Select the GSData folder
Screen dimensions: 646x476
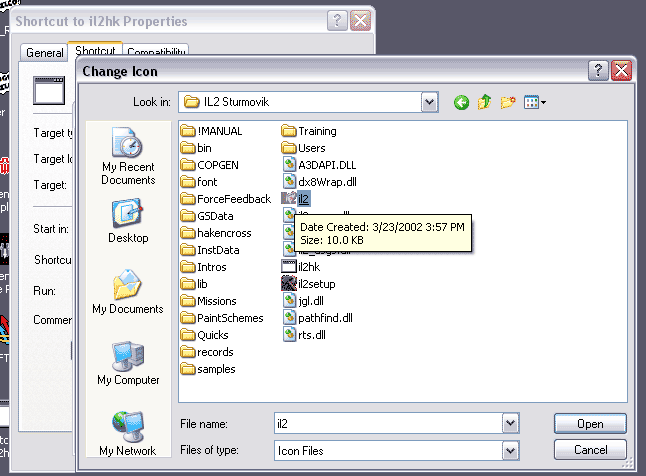207,216
